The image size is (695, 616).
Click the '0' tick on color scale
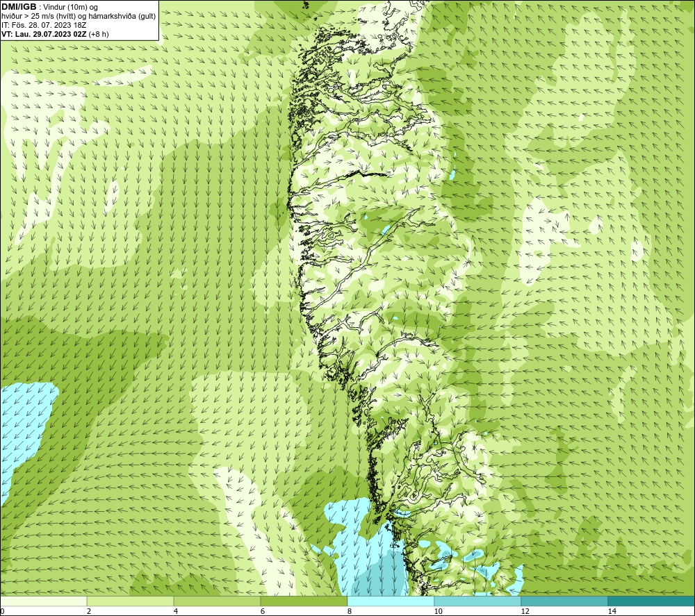coord(2,611)
